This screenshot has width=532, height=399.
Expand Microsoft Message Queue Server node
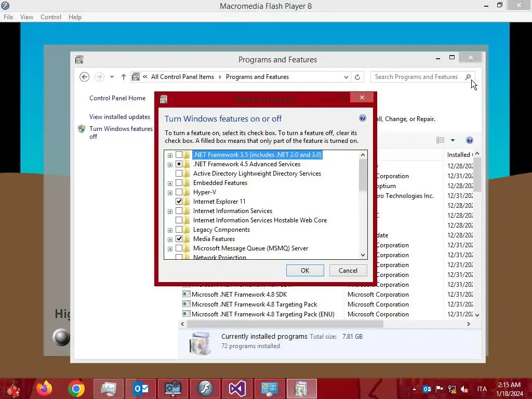pos(170,249)
